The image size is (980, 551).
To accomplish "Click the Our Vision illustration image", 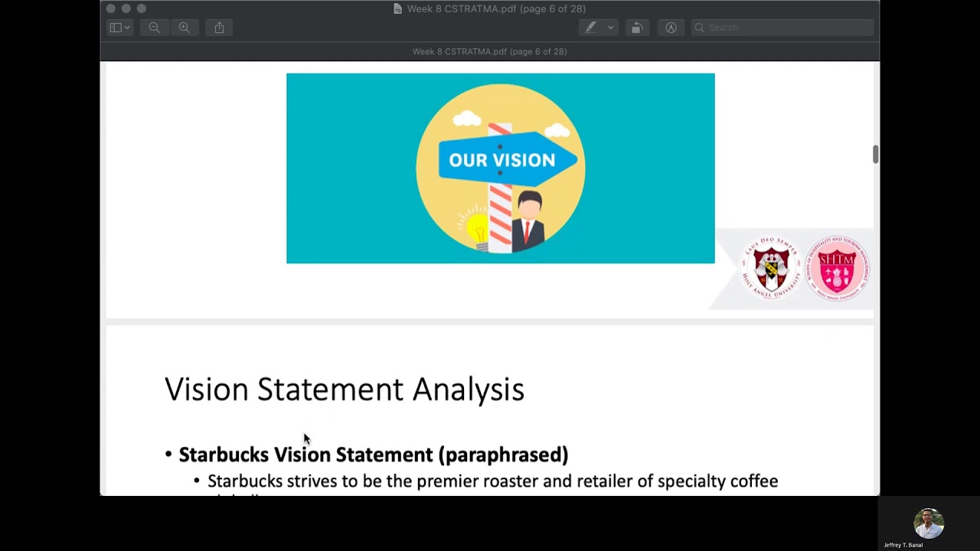I will click(x=501, y=168).
